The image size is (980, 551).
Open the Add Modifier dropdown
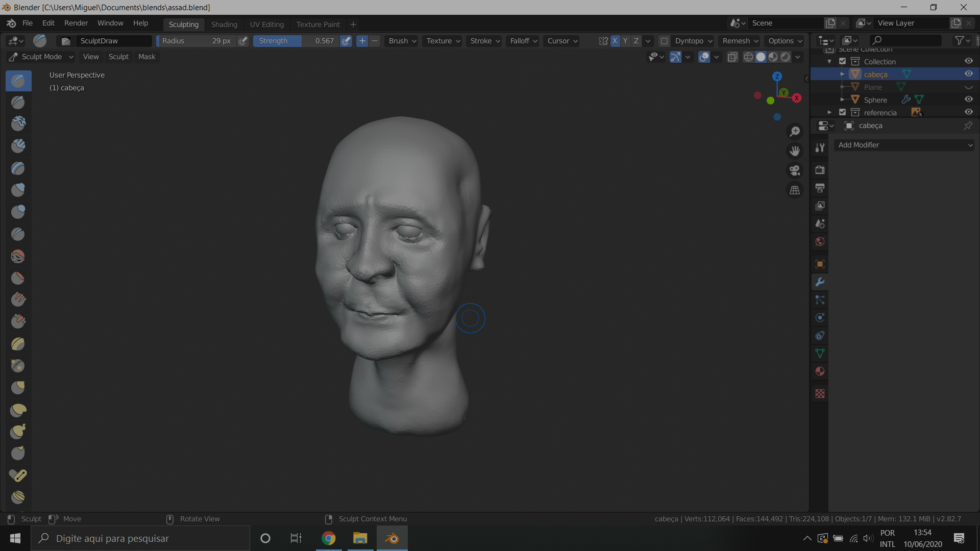[903, 145]
